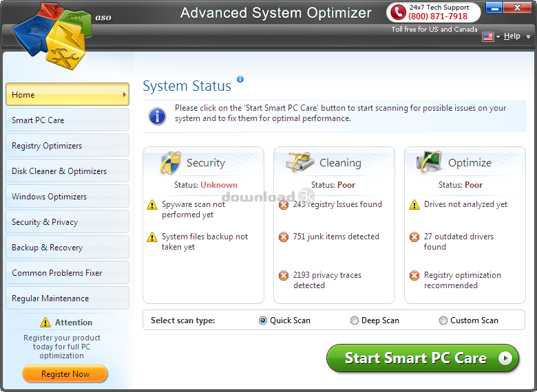The width and height of the screenshot is (537, 392).
Task: Click 'System files backup not taken yet'
Action: pos(204,241)
